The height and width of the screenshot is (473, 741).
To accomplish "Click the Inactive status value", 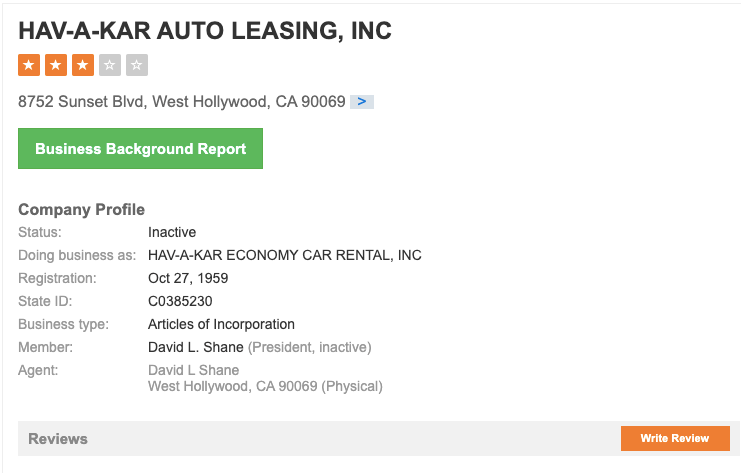I will (172, 232).
